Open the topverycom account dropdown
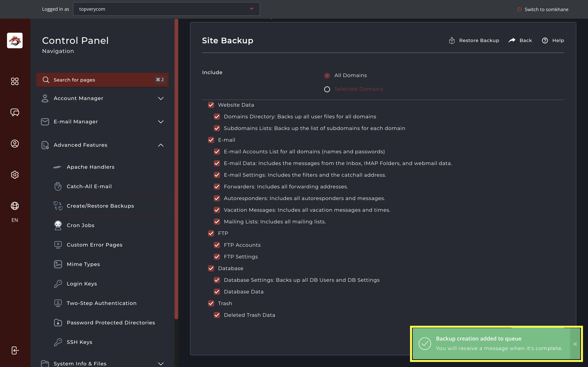 [x=166, y=9]
